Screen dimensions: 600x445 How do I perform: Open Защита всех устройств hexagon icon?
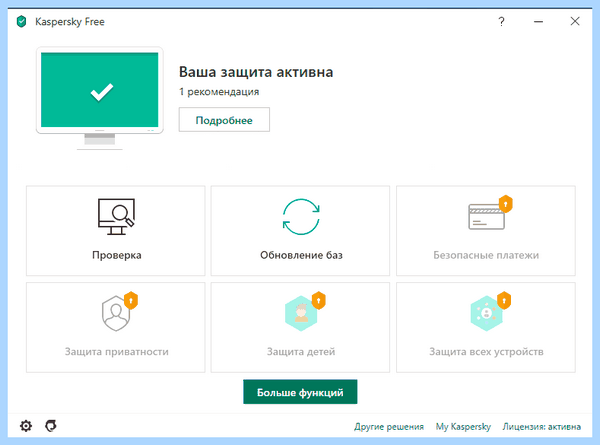click(x=486, y=313)
